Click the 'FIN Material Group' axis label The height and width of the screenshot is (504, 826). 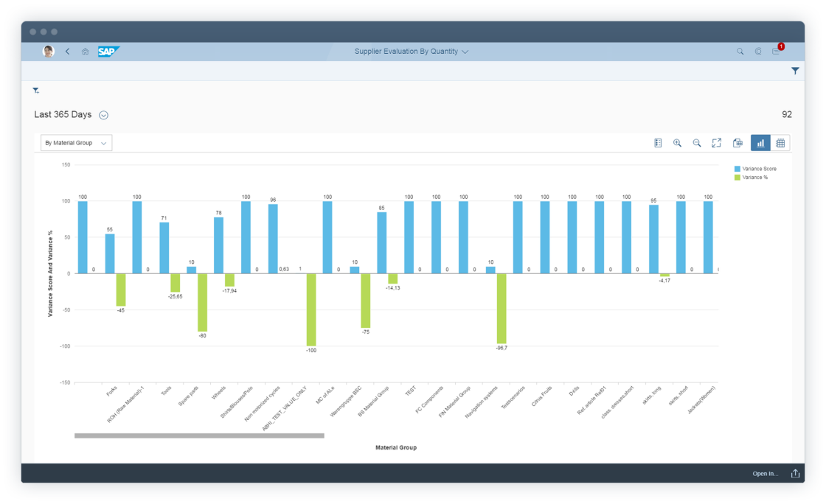click(454, 402)
